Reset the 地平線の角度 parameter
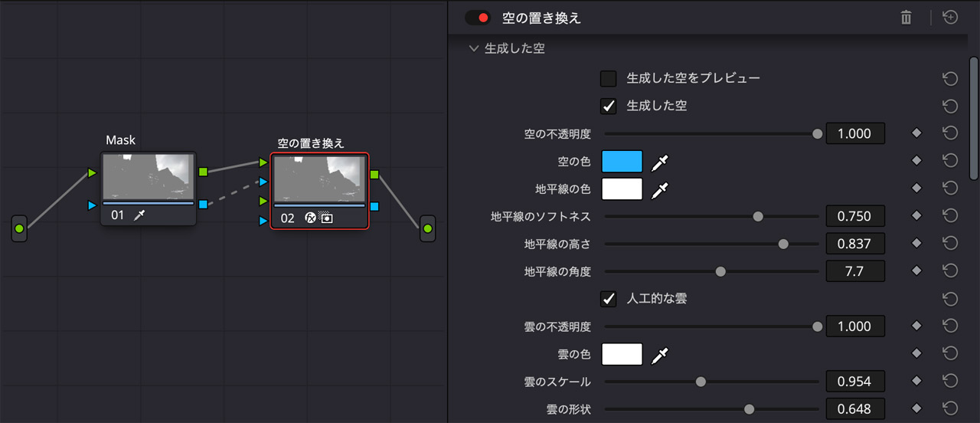Screen dimensions: 980x423 950,271
